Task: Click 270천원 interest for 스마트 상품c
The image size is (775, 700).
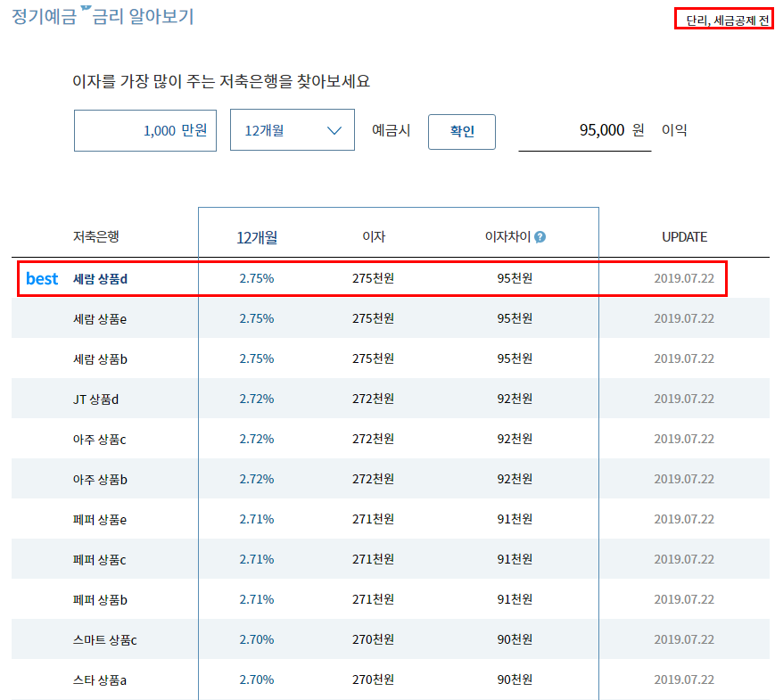Action: point(373,639)
